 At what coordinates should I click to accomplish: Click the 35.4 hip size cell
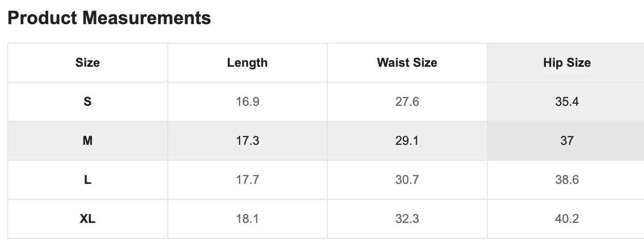567,102
